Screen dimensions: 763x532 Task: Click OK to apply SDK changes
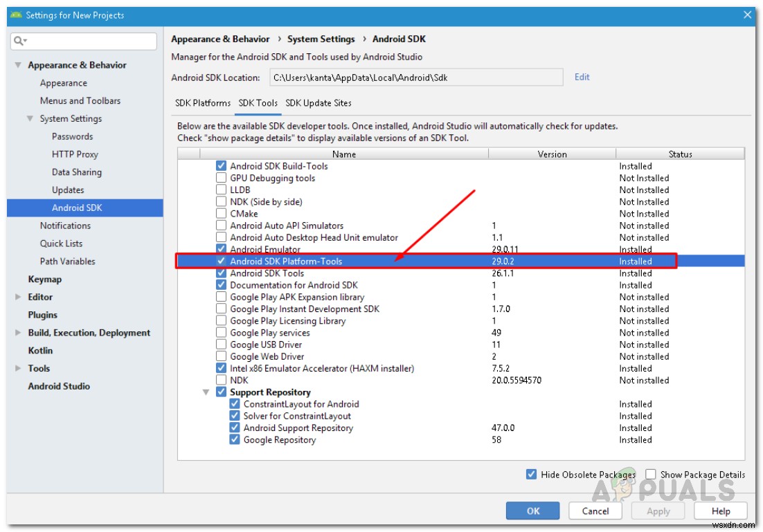[x=532, y=511]
